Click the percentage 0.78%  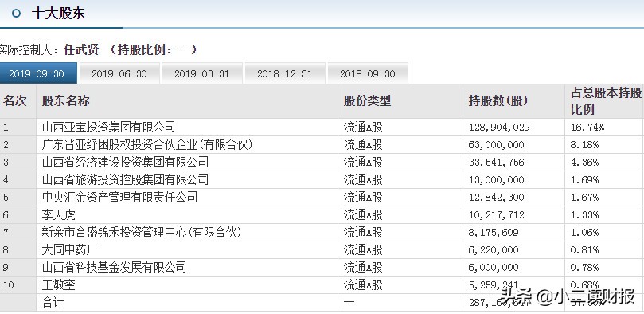click(x=584, y=268)
